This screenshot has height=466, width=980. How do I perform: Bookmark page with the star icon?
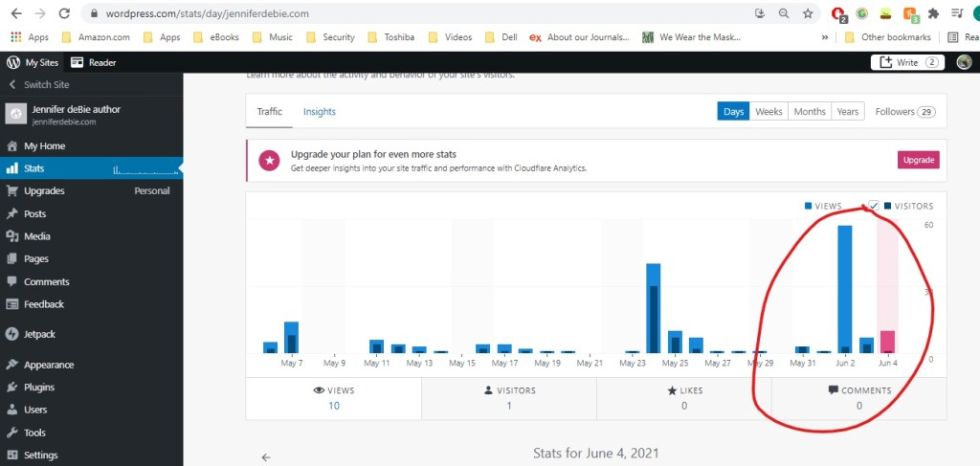(809, 14)
